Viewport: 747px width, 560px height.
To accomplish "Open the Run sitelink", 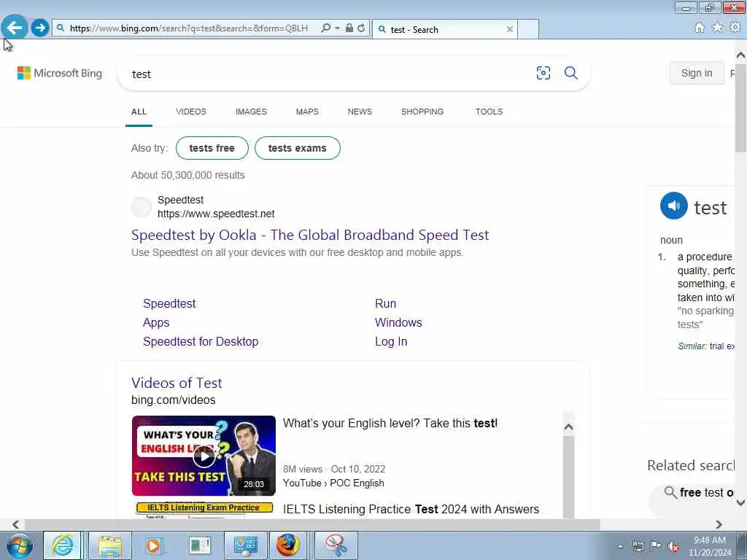I will click(x=385, y=303).
